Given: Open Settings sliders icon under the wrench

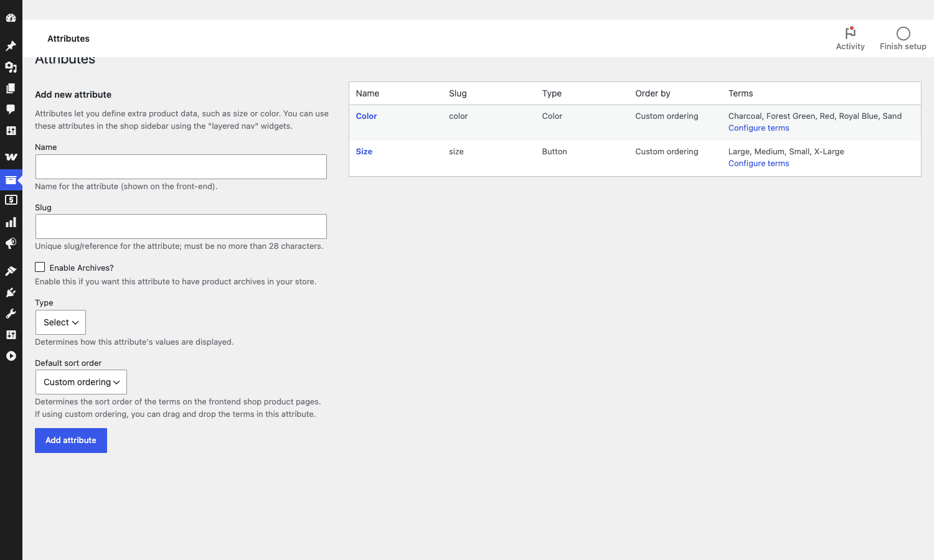Looking at the screenshot, I should pyautogui.click(x=11, y=335).
